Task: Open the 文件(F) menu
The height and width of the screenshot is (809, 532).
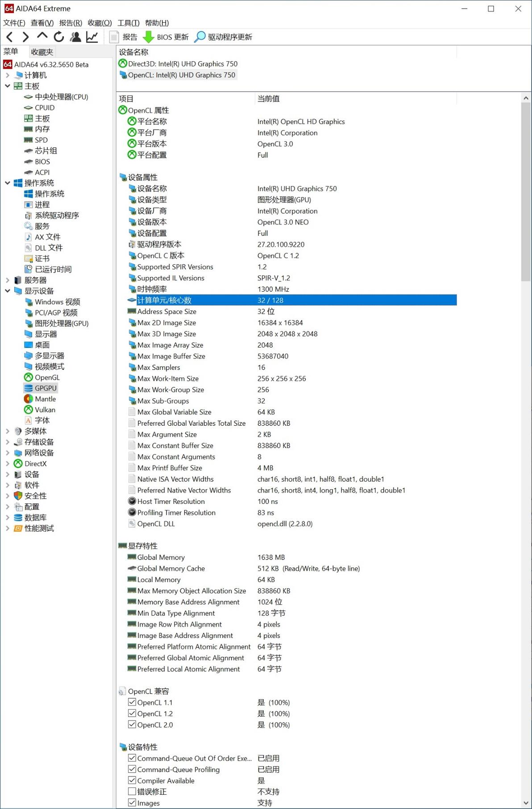Action: click(14, 23)
